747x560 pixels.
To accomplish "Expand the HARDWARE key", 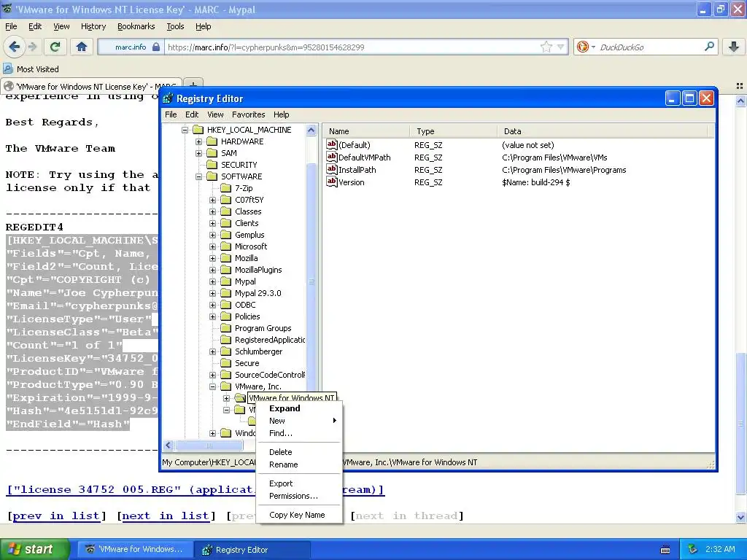I will (198, 141).
